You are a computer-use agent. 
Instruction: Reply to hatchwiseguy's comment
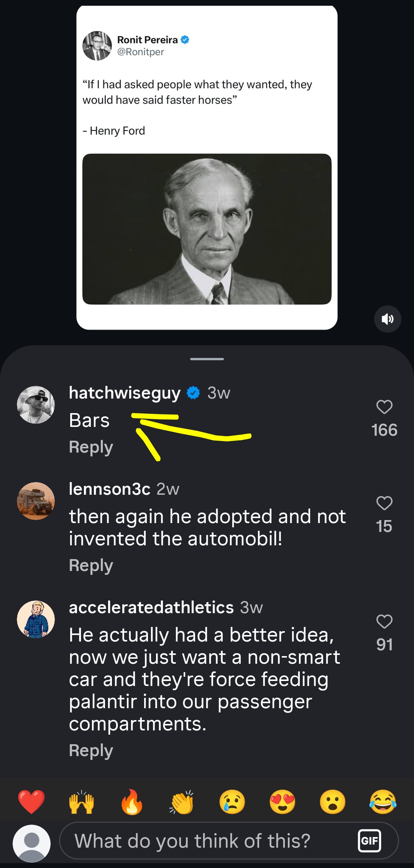[x=91, y=447]
